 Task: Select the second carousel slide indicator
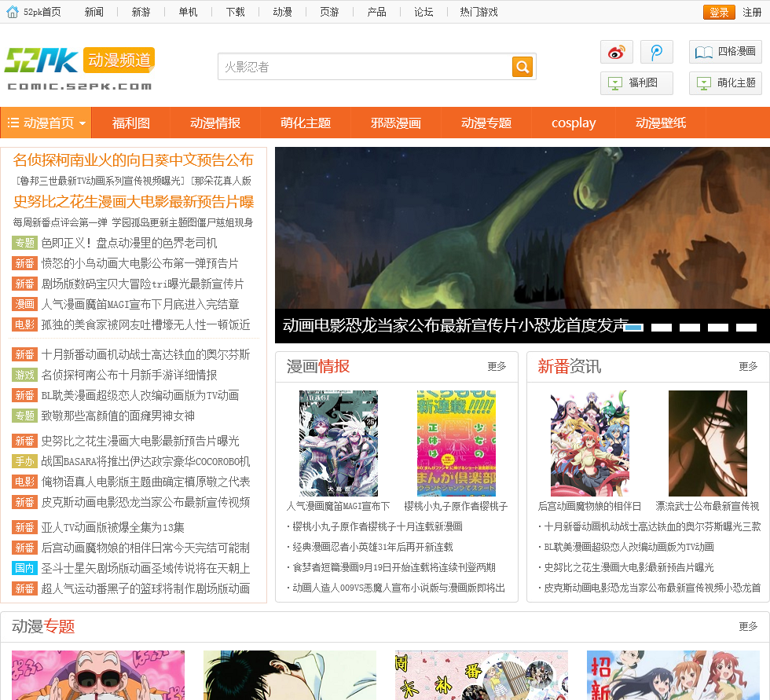(x=662, y=328)
